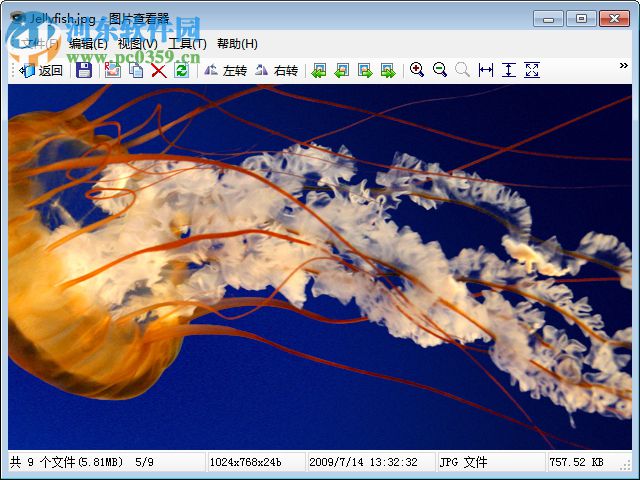
Task: Click the '1024x768x24b' status entry
Action: 245,462
